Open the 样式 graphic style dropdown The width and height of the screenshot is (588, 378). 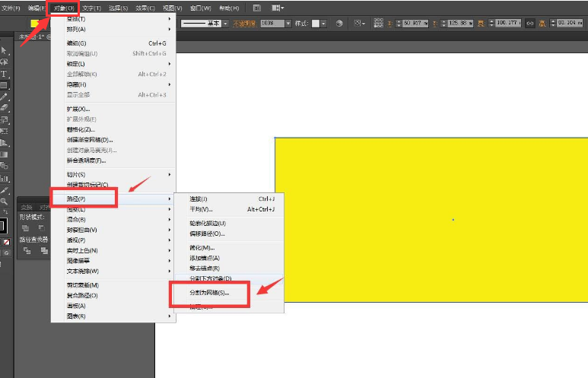[x=323, y=24]
